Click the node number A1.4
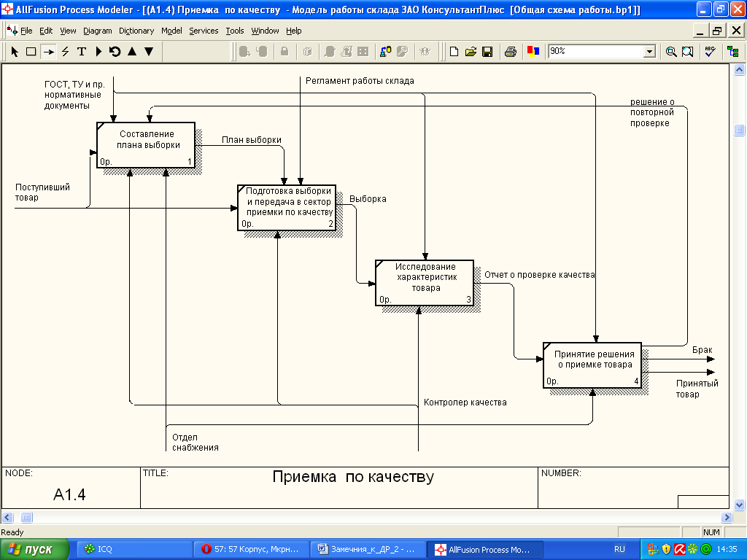Viewport: 747px width, 560px height. (69, 495)
